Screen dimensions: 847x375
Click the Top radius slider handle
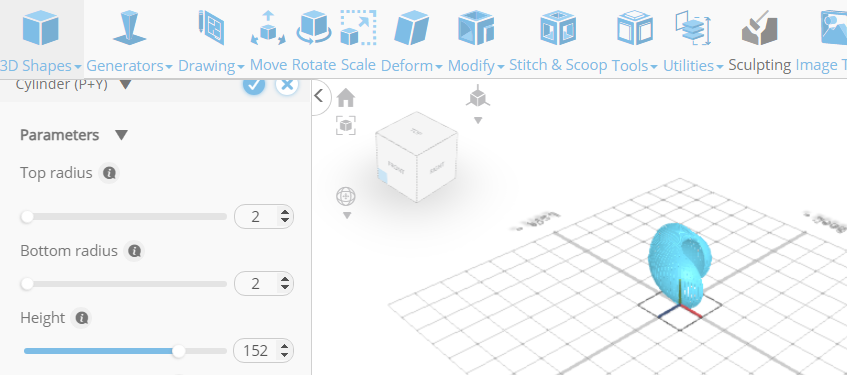[26, 217]
